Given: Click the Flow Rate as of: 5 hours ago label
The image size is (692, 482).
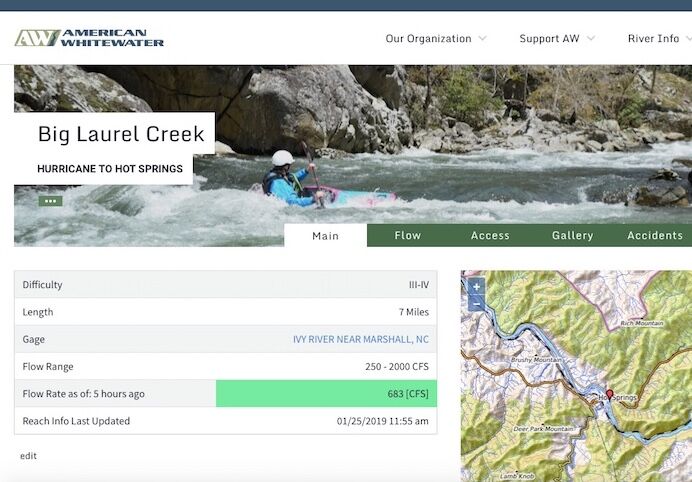Looking at the screenshot, I should 83,394.
